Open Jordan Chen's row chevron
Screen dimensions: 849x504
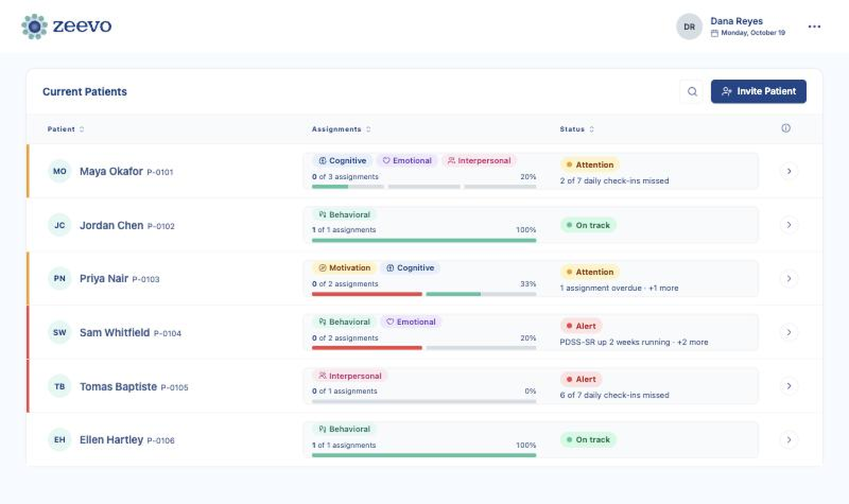coord(789,225)
